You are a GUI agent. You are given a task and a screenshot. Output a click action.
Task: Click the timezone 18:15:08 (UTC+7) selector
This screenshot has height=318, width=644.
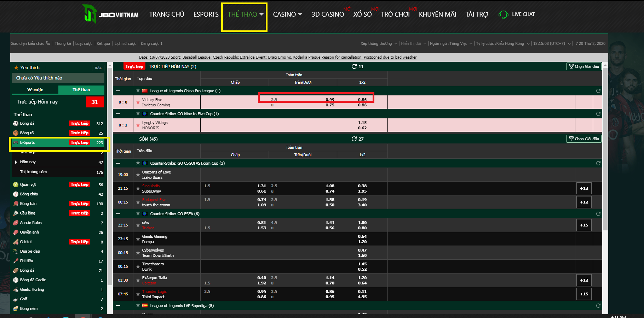click(x=552, y=43)
